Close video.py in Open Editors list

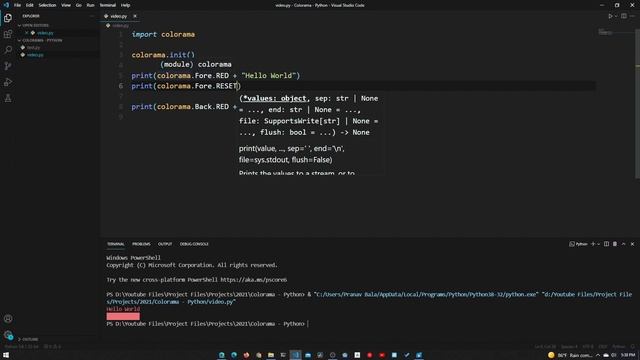point(27,33)
